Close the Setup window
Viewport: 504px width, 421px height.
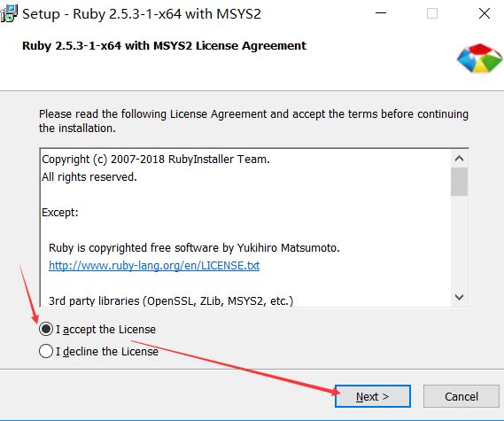pyautogui.click(x=485, y=13)
